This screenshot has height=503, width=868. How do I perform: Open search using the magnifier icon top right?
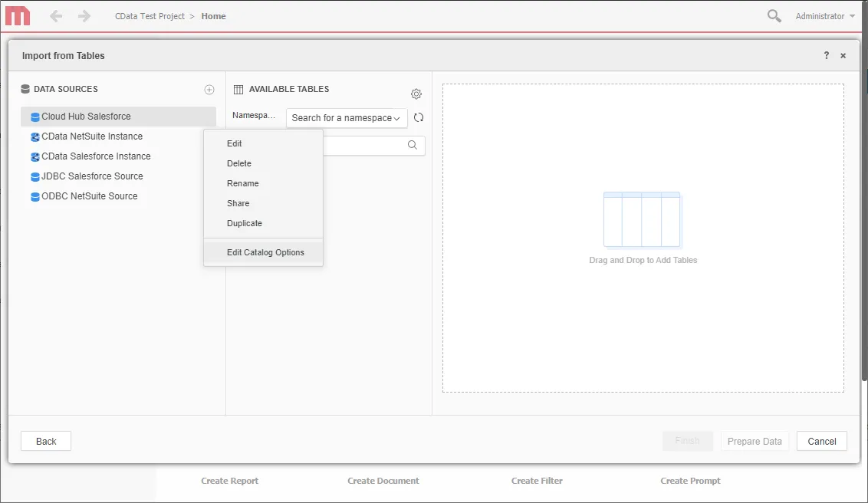pos(774,15)
